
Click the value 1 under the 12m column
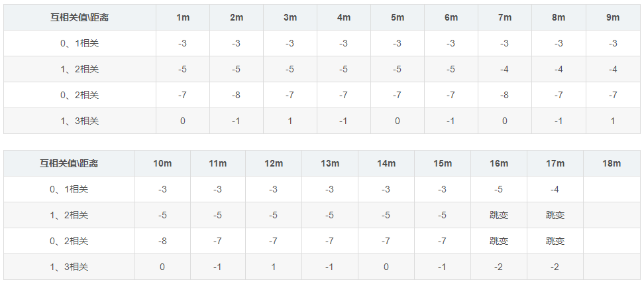click(274, 267)
